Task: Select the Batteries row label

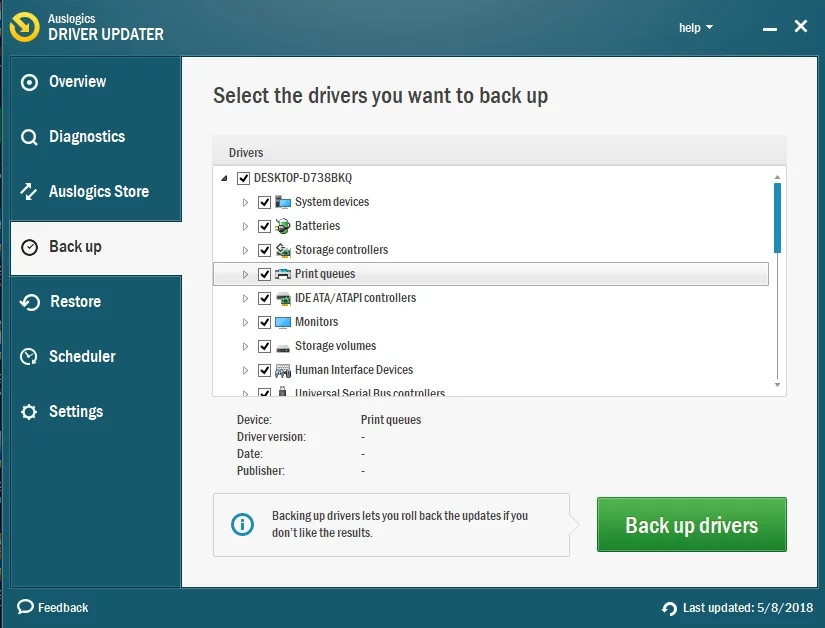Action: [317, 226]
